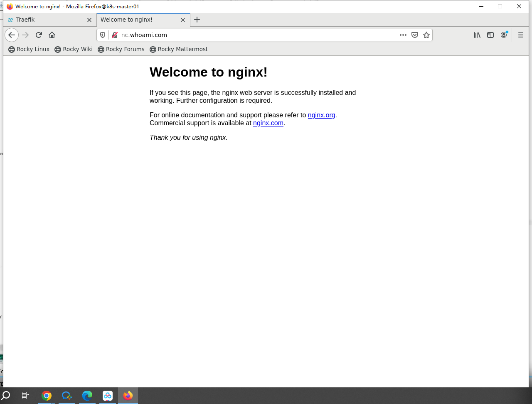The height and width of the screenshot is (404, 532).
Task: Minimize the Firefox window
Action: (481, 6)
